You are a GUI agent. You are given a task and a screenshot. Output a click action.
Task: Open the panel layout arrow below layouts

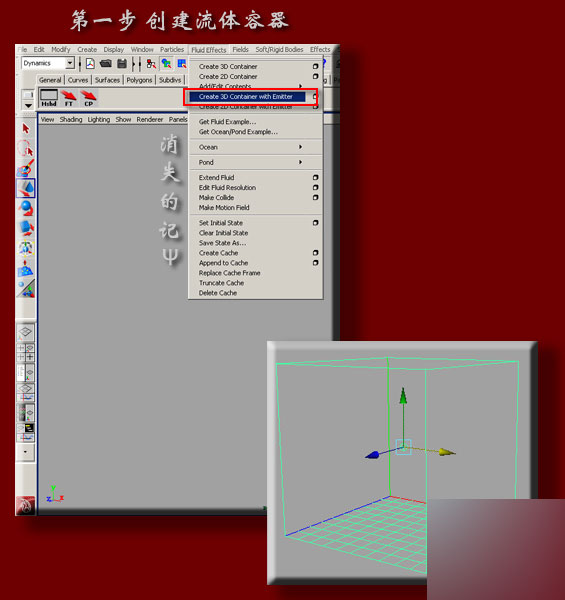click(x=26, y=452)
